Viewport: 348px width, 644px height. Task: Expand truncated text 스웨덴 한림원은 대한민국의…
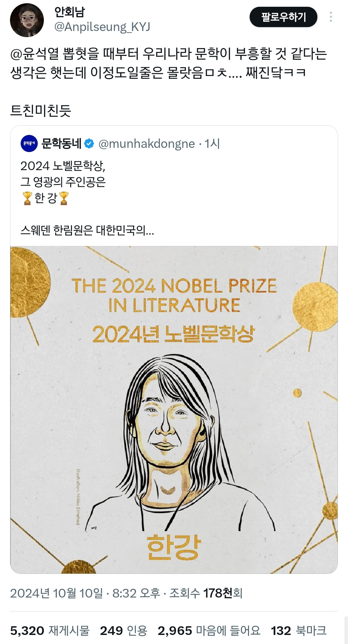click(x=87, y=230)
